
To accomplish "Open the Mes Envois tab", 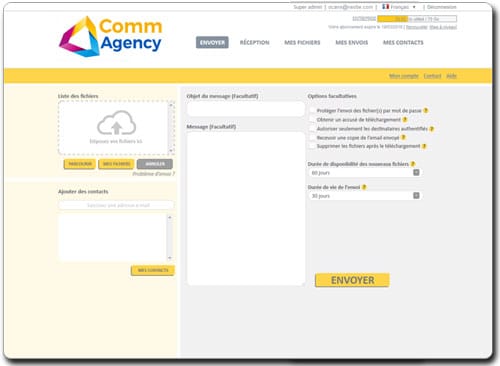I will 352,42.
